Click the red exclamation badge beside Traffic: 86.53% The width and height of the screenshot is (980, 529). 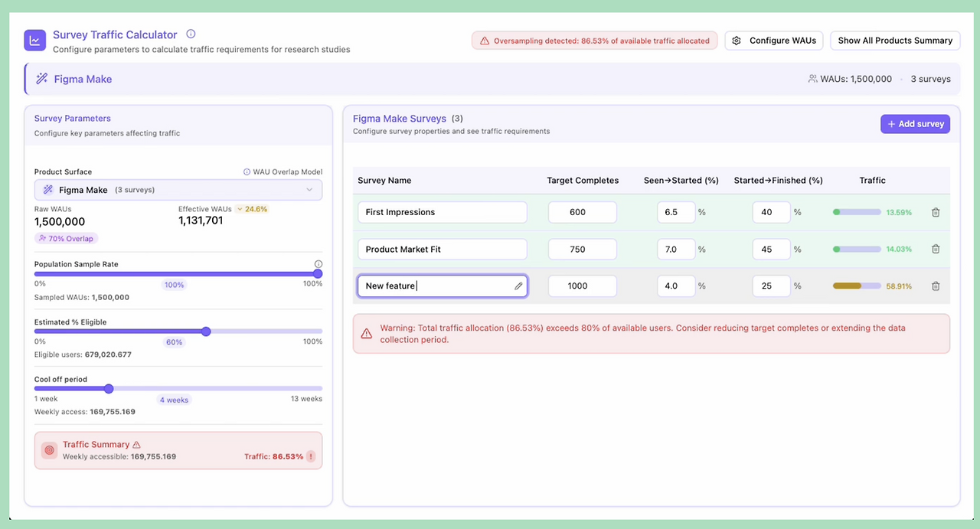coord(311,456)
